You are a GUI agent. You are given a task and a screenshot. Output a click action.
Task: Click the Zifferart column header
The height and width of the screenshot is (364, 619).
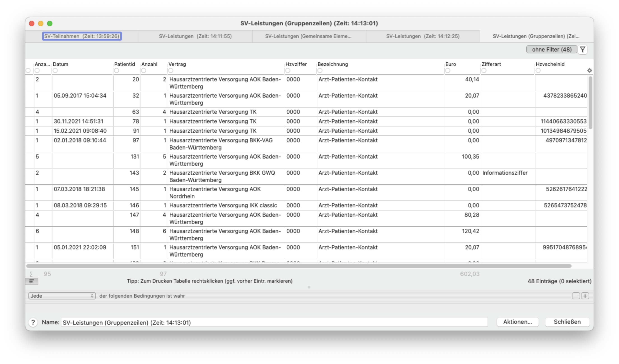pos(491,64)
